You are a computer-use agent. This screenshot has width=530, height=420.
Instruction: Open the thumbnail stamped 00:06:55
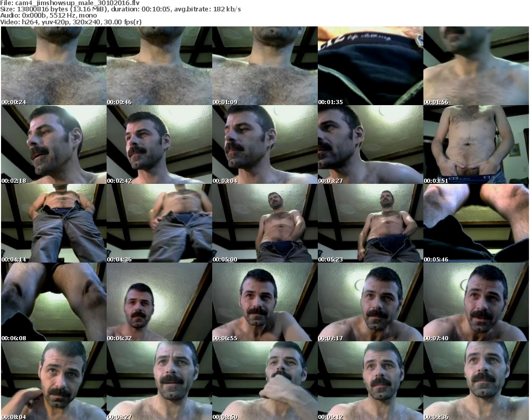pos(264,301)
